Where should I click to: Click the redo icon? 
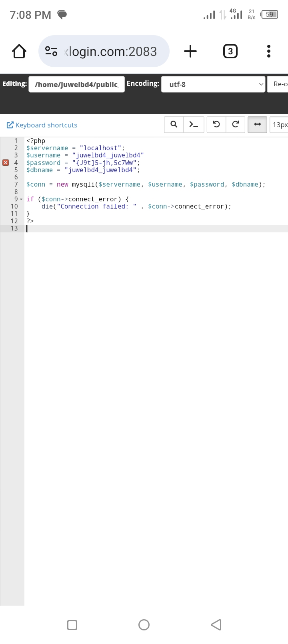pos(236,124)
